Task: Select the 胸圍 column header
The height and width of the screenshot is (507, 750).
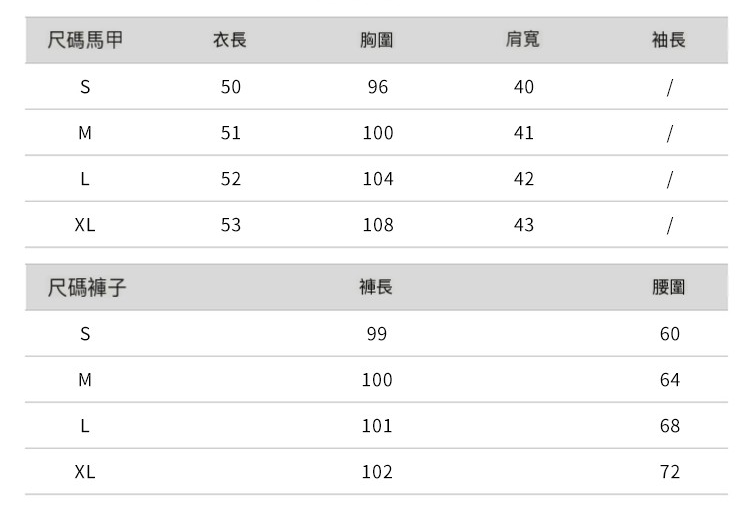Action: click(377, 41)
